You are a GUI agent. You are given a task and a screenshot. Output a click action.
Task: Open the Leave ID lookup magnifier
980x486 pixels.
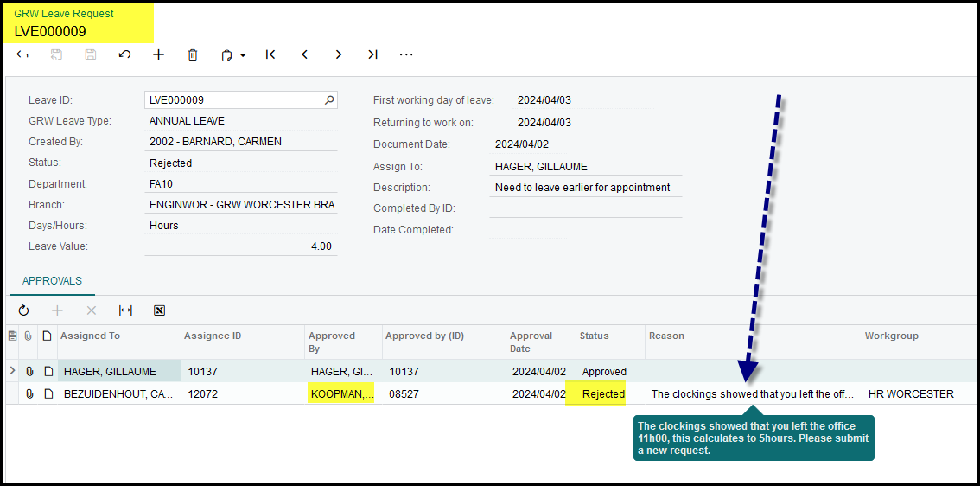[x=329, y=100]
